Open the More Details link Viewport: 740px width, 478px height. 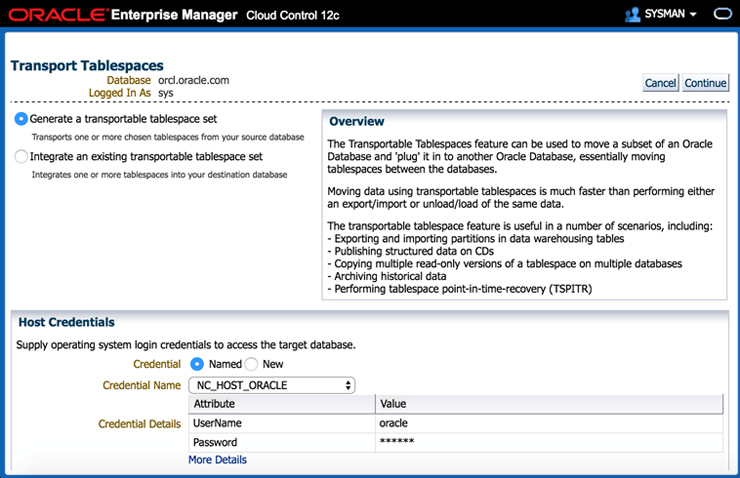point(217,460)
